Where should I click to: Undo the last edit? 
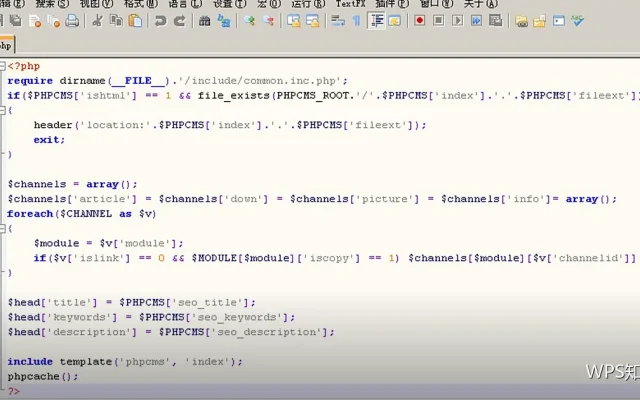click(160, 20)
